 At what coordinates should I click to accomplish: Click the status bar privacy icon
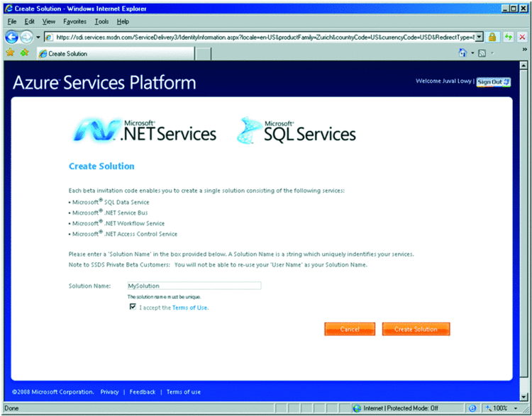point(472,408)
